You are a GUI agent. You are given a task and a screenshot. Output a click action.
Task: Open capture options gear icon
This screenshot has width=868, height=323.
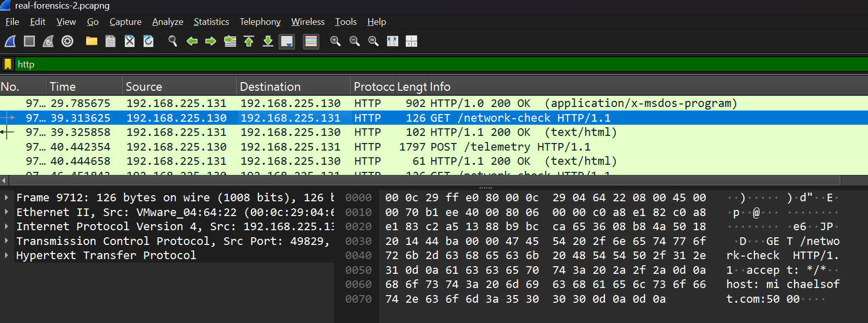click(x=67, y=41)
